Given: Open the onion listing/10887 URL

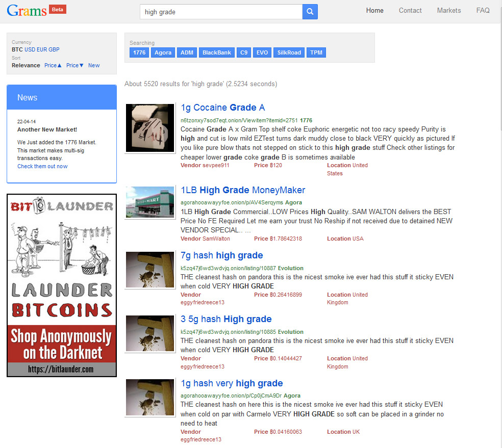Looking at the screenshot, I should point(228,268).
